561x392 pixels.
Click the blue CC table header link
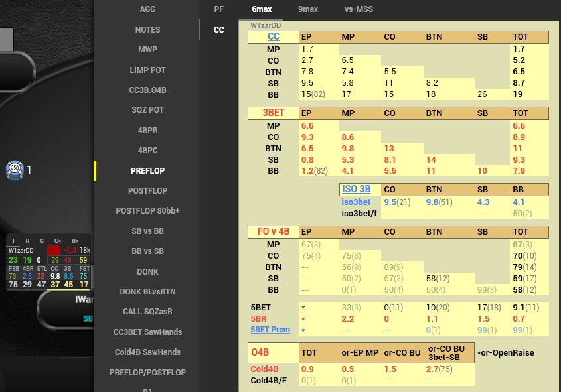(274, 36)
